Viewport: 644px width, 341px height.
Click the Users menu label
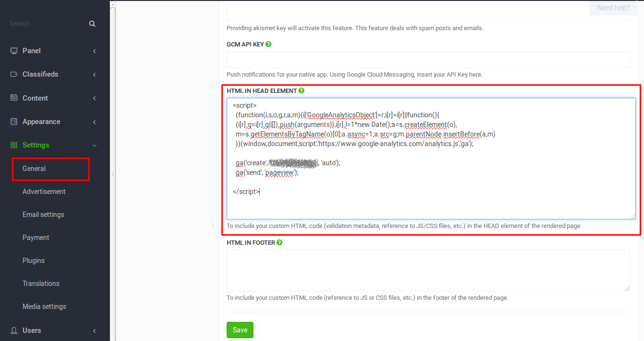pos(32,330)
